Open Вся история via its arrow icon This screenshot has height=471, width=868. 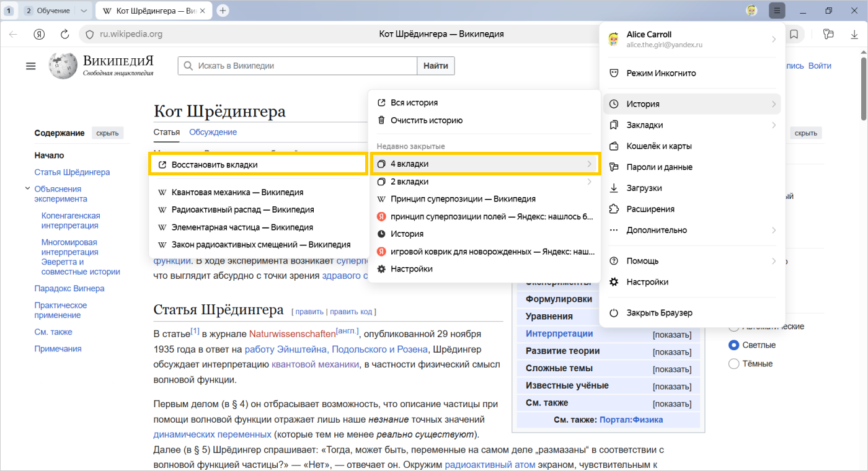pyautogui.click(x=381, y=103)
